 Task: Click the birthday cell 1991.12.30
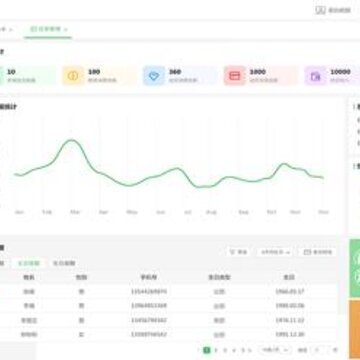(x=290, y=334)
